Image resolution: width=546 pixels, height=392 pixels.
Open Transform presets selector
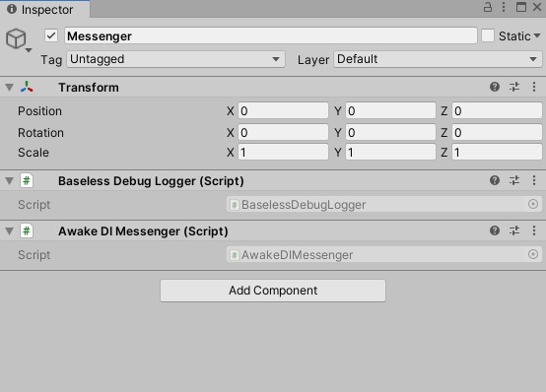[x=514, y=87]
